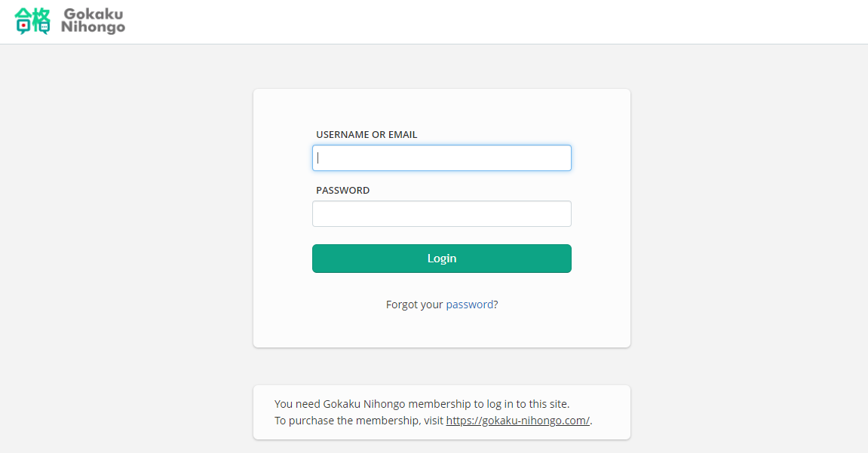Click the 格 character in the logo
The height and width of the screenshot is (453, 868).
(x=41, y=21)
